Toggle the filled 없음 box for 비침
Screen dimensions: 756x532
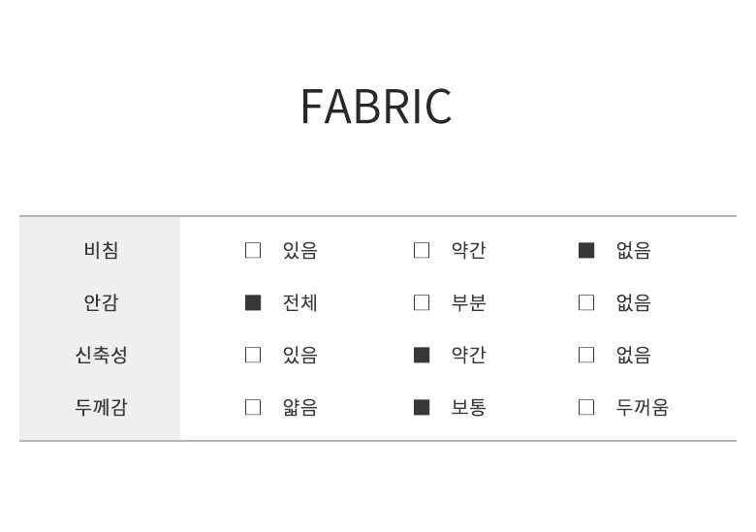[x=586, y=250]
